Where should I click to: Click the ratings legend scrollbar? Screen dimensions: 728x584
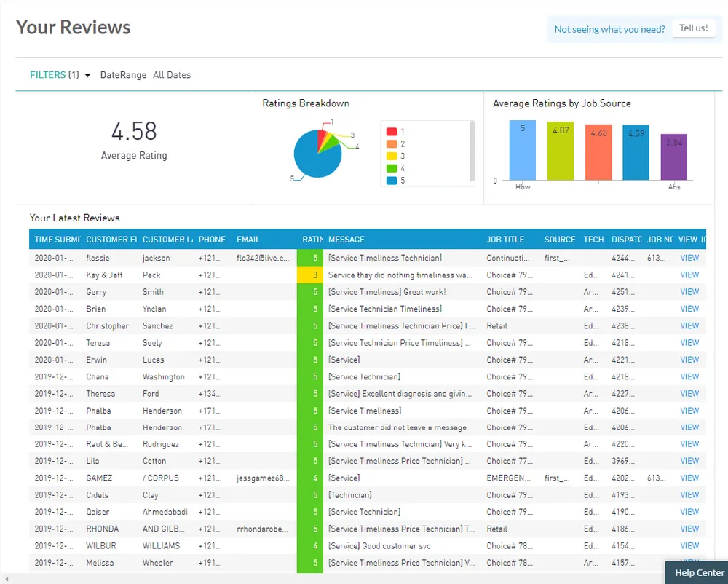[472, 153]
